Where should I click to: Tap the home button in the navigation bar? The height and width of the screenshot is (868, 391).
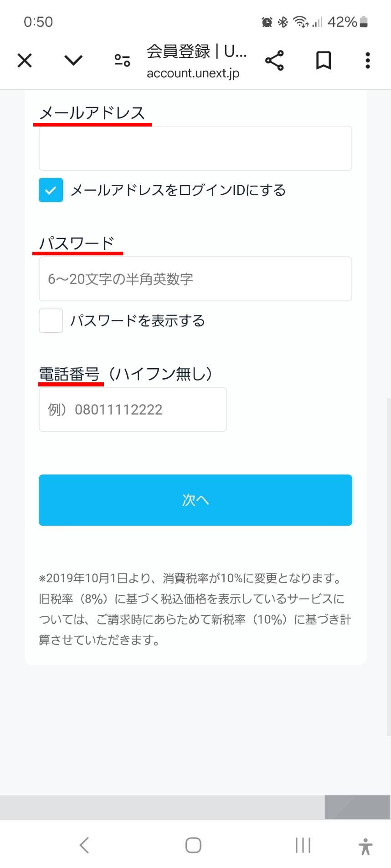[193, 845]
